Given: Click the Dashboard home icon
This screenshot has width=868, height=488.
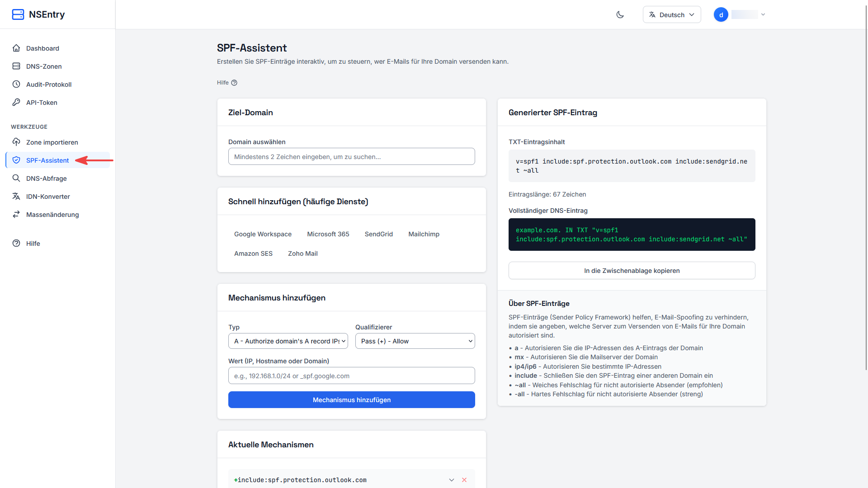Looking at the screenshot, I should pos(16,48).
